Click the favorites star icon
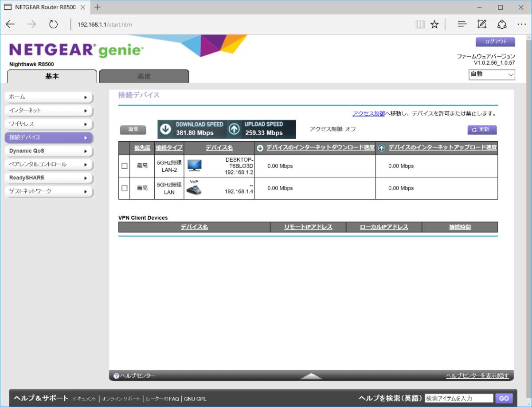Viewport: 532px width, 407px height. (x=434, y=24)
